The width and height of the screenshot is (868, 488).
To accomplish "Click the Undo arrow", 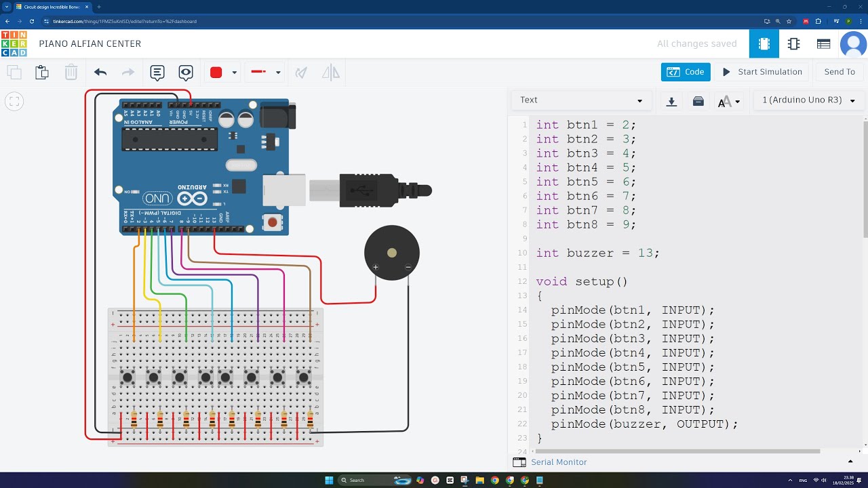I will click(x=100, y=72).
